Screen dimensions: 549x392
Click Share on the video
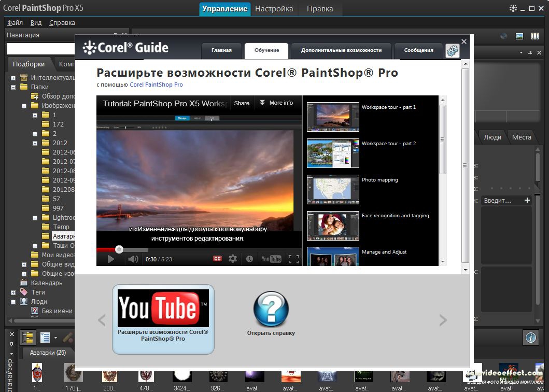(x=242, y=103)
